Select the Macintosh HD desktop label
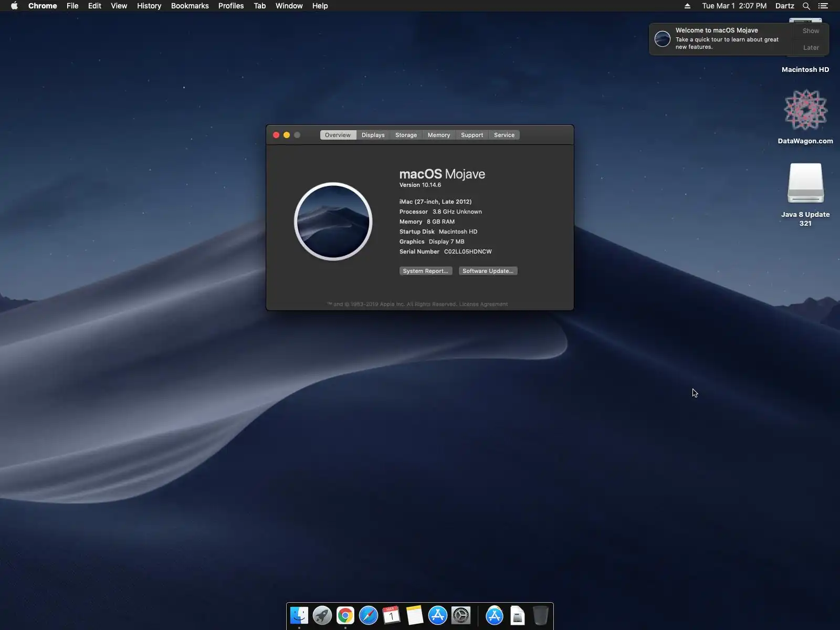840x630 pixels. tap(805, 69)
